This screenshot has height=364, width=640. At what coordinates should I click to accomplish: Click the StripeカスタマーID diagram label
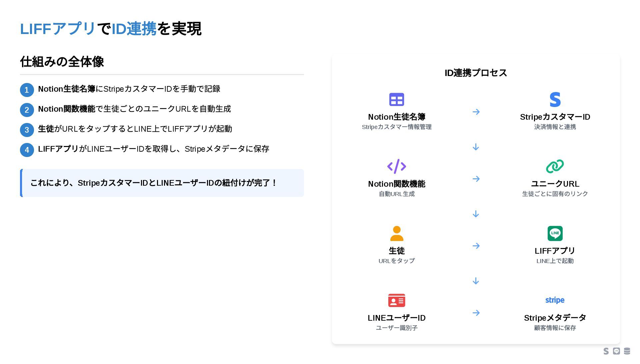(x=555, y=117)
